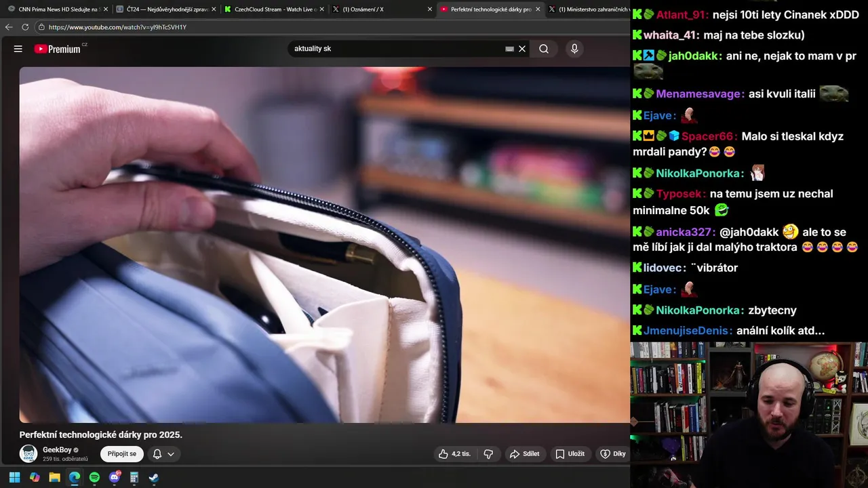Clear the search text 'aktuality sk'
This screenshot has height=488, width=868.
pos(522,49)
